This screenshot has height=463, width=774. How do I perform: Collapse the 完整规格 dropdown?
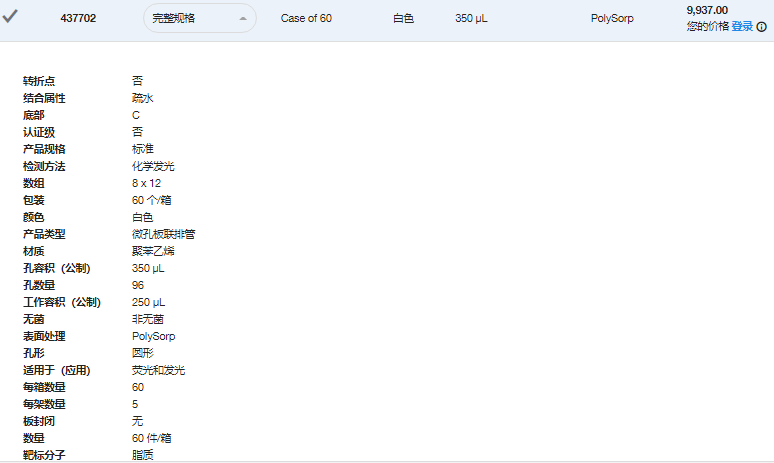(199, 18)
